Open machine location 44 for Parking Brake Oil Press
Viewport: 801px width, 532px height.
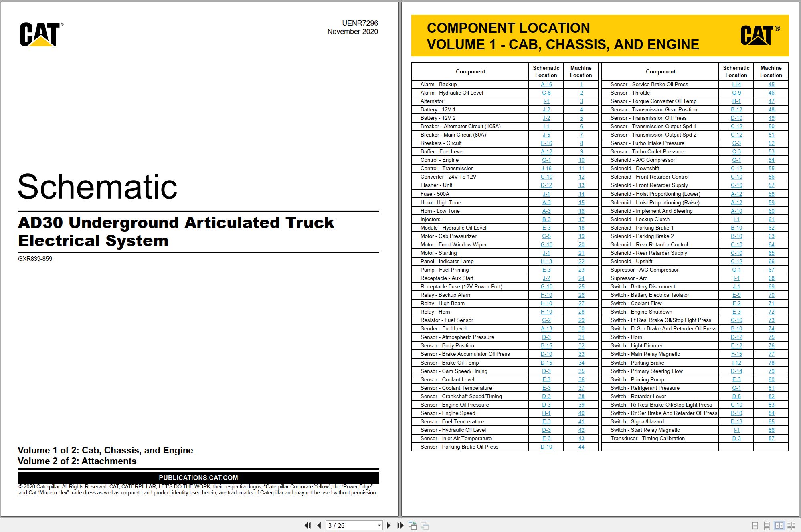point(581,447)
